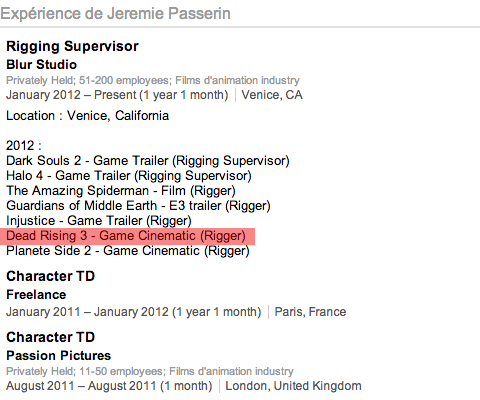This screenshot has width=480, height=400.
Task: Click The Amazing Spiderman Film entry
Action: tap(121, 191)
